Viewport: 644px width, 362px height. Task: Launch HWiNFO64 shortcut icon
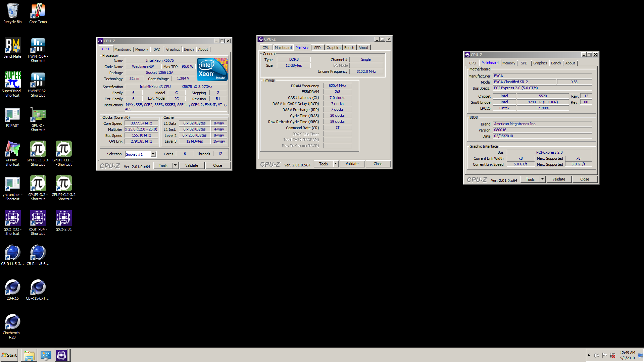coord(38,50)
